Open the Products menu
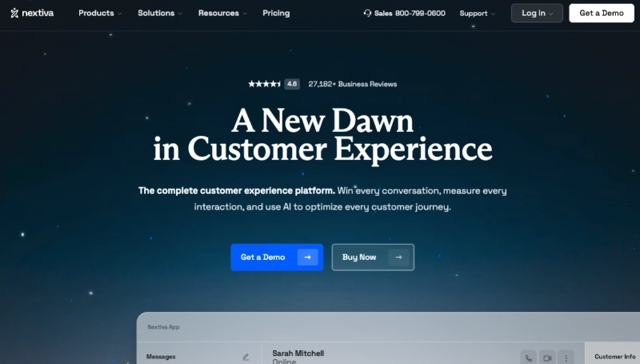Viewport: 640px width, 364px height. coord(100,13)
